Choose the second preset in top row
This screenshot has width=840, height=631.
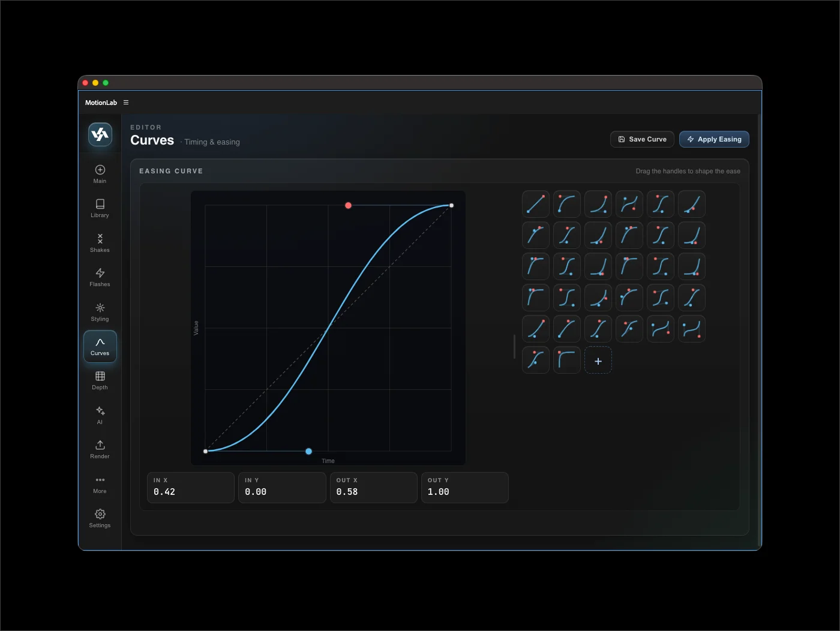click(567, 204)
